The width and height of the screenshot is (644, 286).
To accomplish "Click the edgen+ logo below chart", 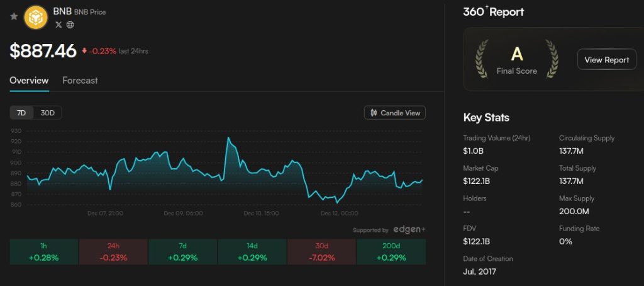I will pyautogui.click(x=409, y=229).
